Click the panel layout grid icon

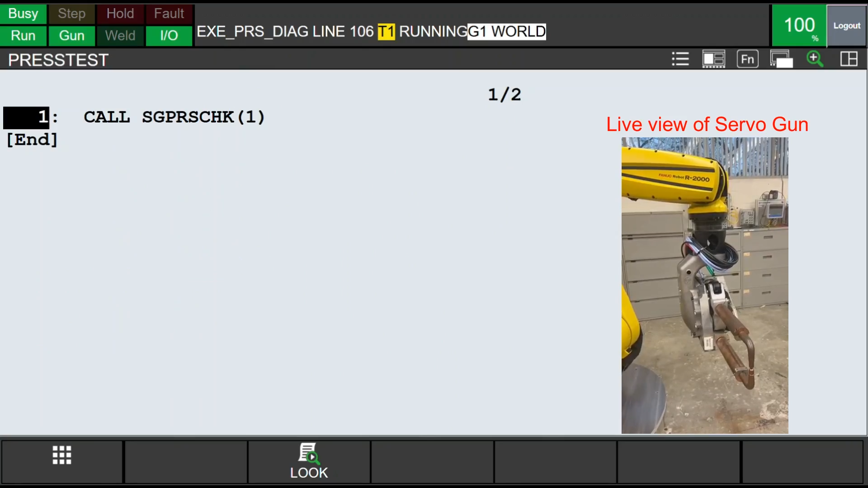click(x=849, y=59)
